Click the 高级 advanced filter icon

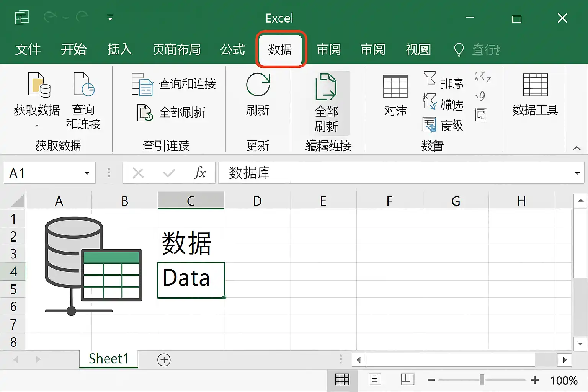[429, 124]
